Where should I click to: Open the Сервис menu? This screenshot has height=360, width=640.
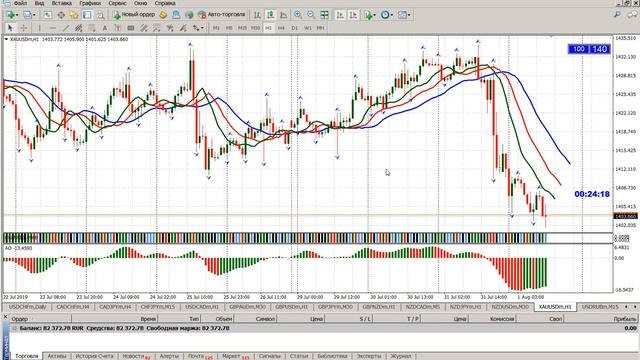coord(118,3)
